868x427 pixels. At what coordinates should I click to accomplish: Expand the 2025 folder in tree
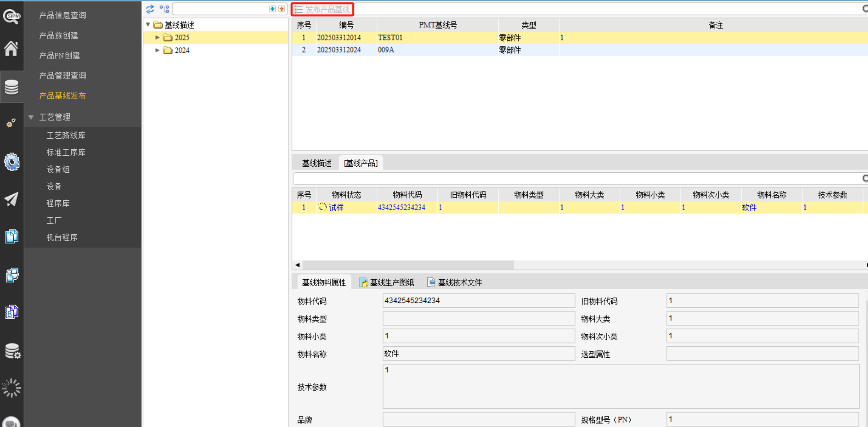(x=158, y=37)
